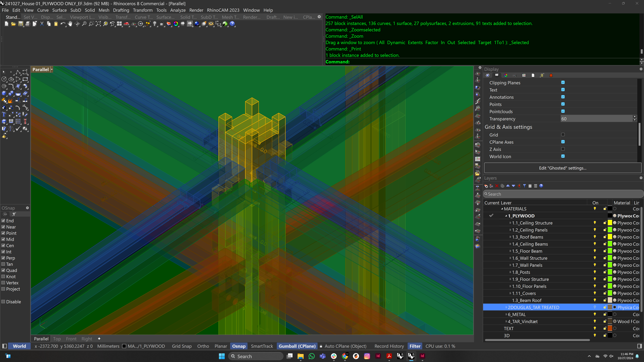Turn off the 1.8_Posts layer lightbulb
Viewport: 644px width, 362px height.
point(595,272)
